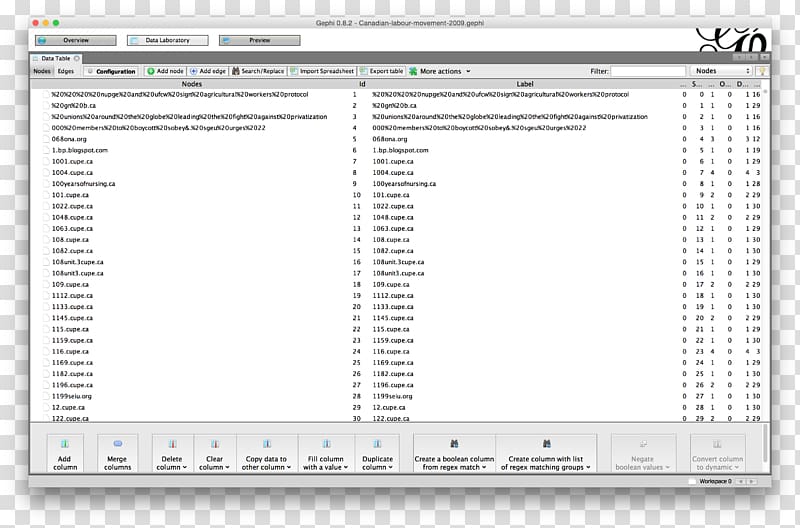
Task: Open table Configuration settings
Action: point(111,71)
